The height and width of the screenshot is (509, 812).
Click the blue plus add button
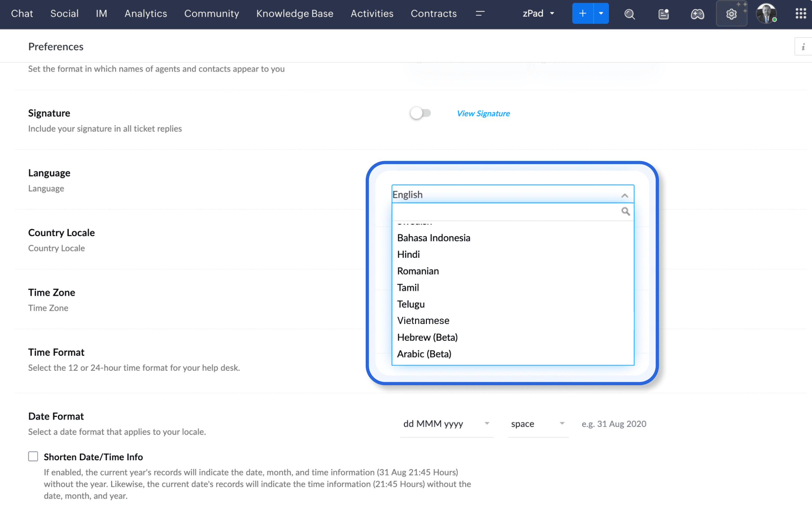tap(583, 13)
